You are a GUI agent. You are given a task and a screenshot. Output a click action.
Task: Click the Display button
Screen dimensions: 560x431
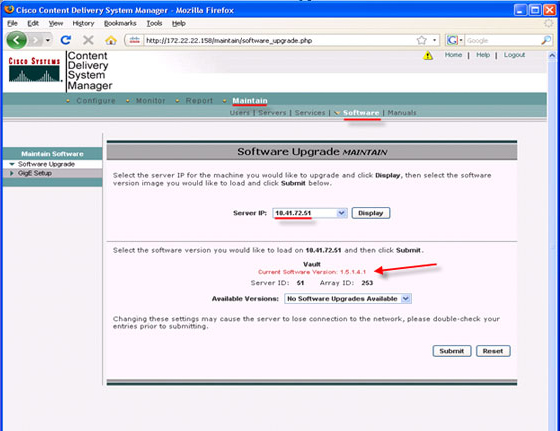click(x=371, y=213)
